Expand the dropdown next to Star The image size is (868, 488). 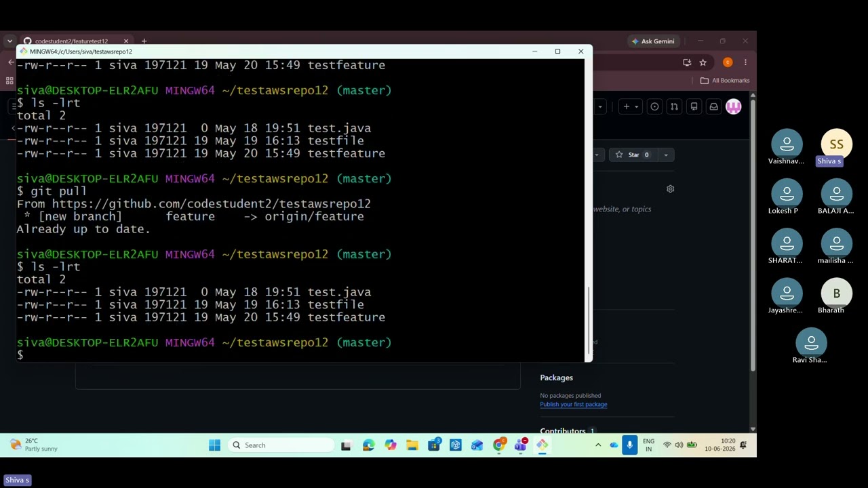click(x=666, y=155)
